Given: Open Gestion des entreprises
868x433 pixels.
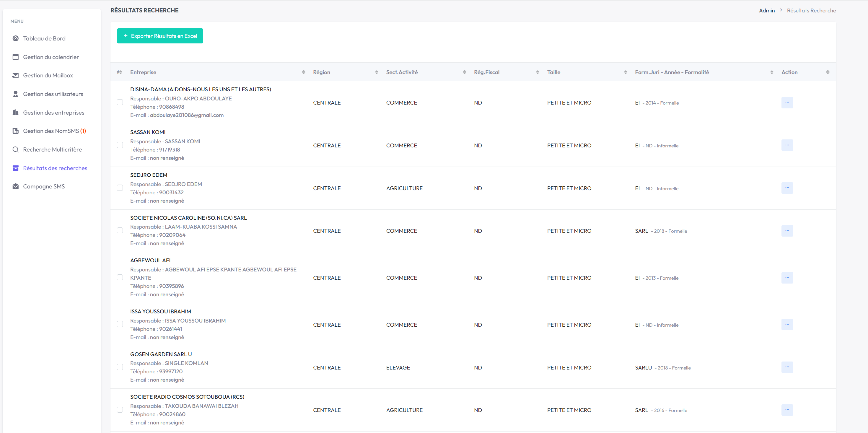Looking at the screenshot, I should [x=53, y=113].
